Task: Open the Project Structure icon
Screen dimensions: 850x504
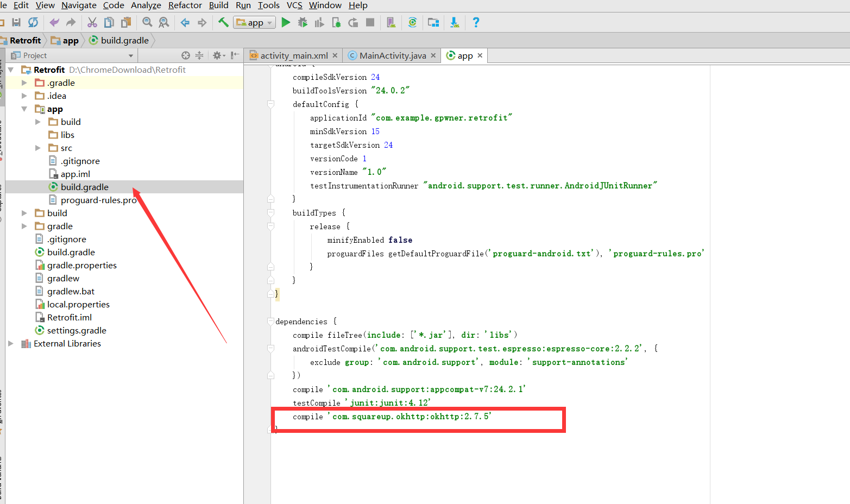Action: pyautogui.click(x=433, y=22)
